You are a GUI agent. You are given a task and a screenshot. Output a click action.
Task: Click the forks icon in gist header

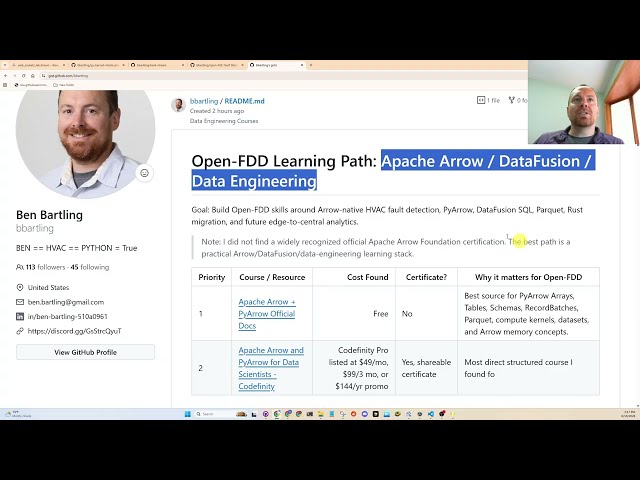(x=511, y=100)
